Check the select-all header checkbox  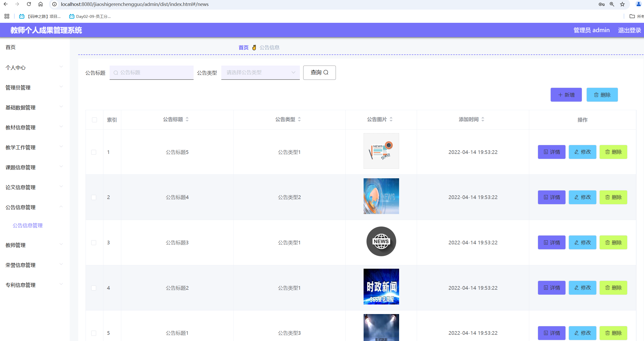(94, 120)
